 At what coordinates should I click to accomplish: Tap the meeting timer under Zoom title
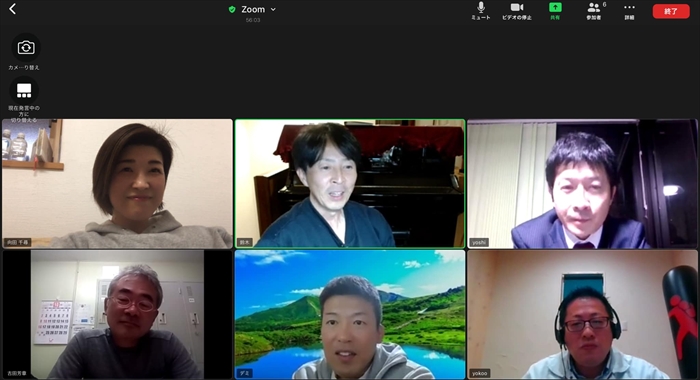coord(253,20)
